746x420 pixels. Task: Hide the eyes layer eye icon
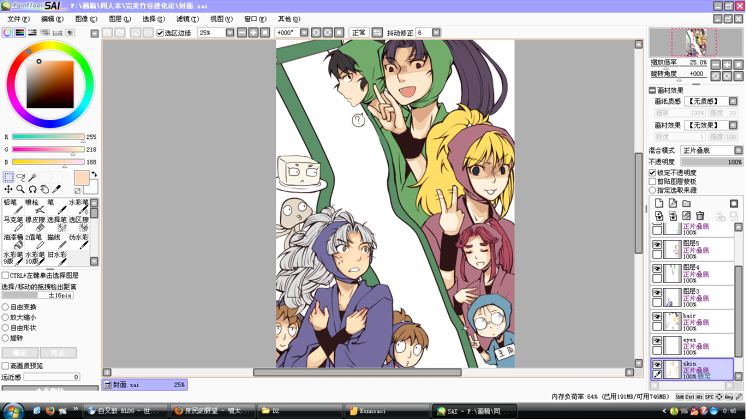(x=657, y=341)
